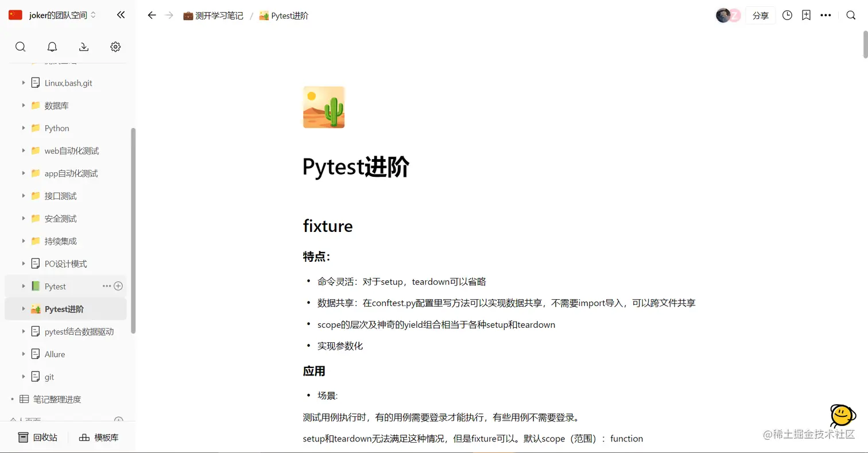Add document to favorites via bookmark icon

pos(806,16)
